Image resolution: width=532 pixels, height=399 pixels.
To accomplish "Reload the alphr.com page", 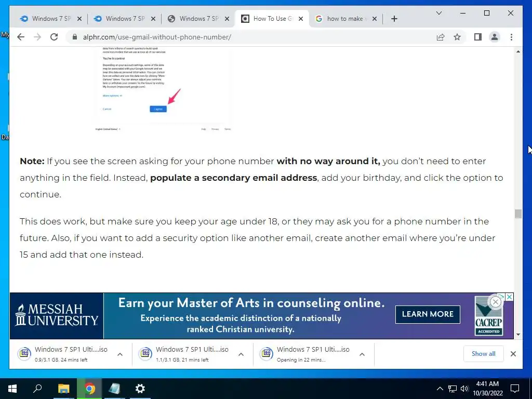I will point(54,37).
